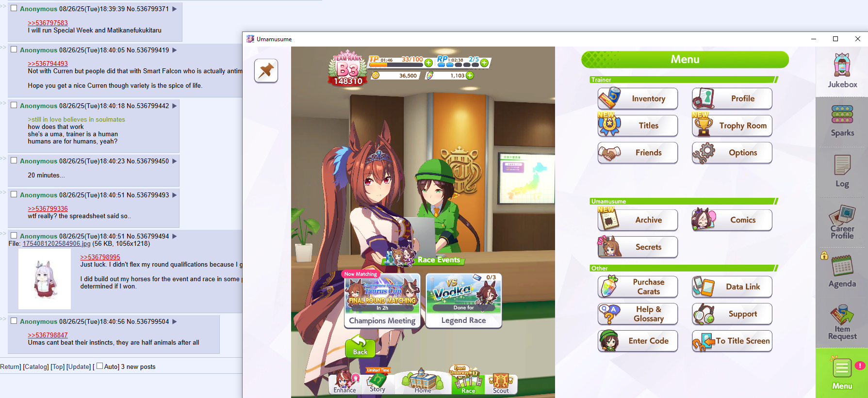Open the locked Agenda calendar icon
Viewport: 868px width, 398px height.
tap(842, 271)
